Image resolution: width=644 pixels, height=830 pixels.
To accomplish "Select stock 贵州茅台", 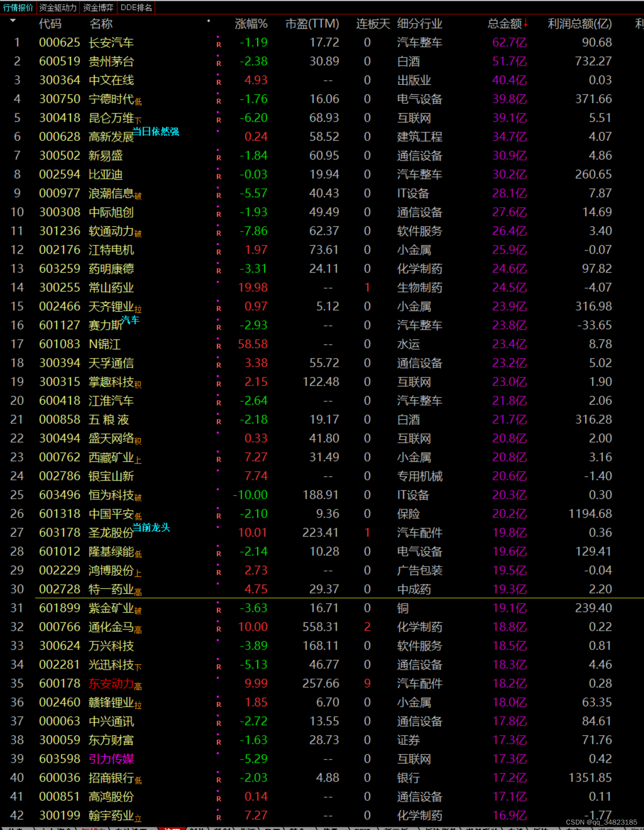I will point(111,61).
